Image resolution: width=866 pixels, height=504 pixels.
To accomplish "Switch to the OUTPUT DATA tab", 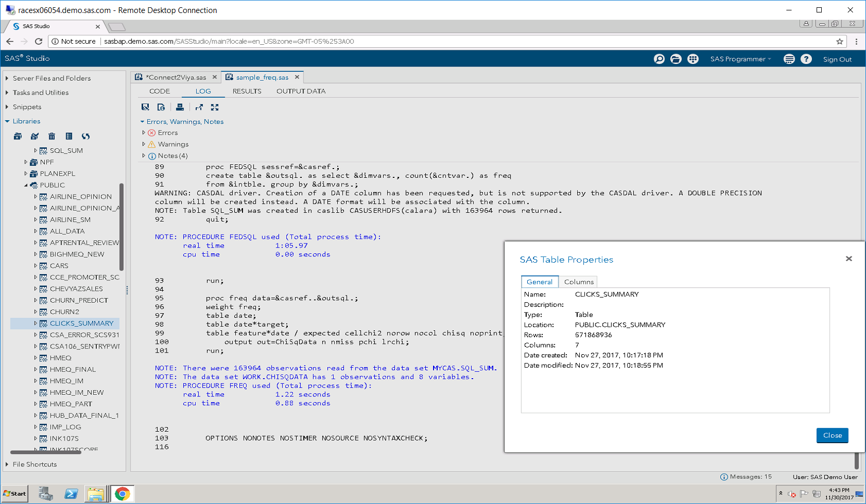I will [x=301, y=91].
